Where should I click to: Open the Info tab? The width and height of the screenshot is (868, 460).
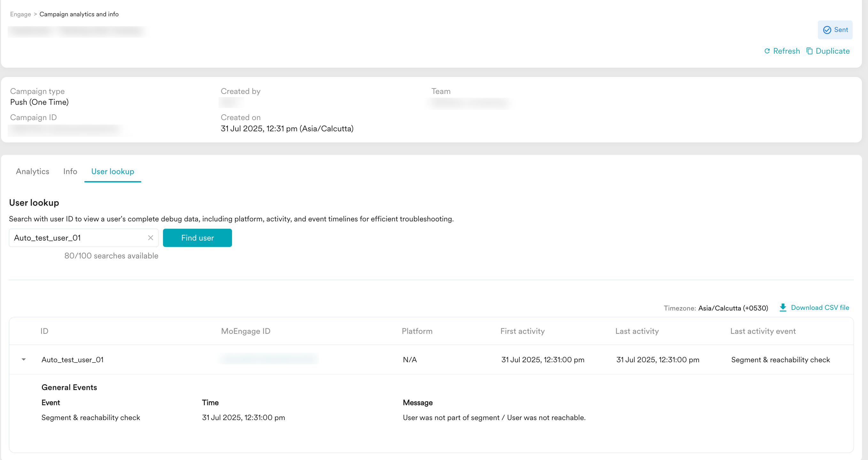70,172
